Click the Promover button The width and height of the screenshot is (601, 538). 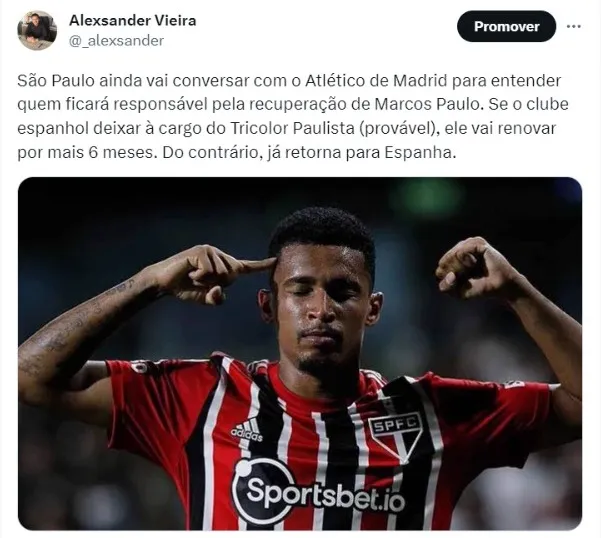(x=506, y=26)
